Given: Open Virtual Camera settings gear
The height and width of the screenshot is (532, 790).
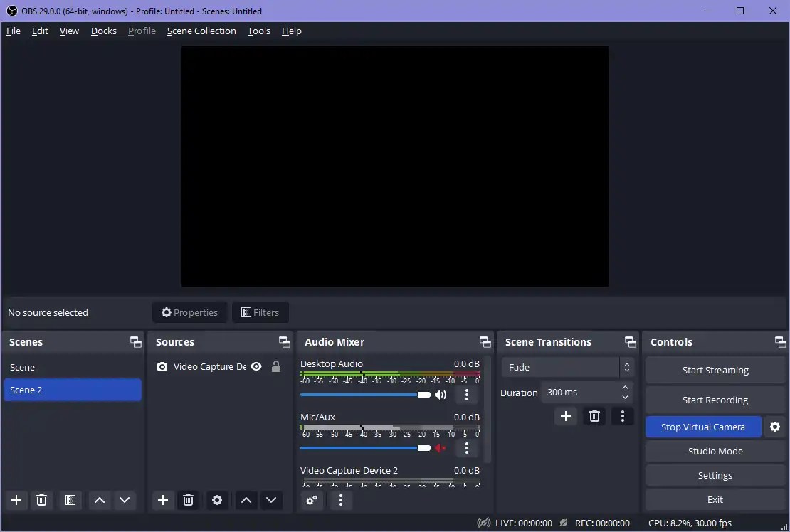Looking at the screenshot, I should (x=775, y=427).
